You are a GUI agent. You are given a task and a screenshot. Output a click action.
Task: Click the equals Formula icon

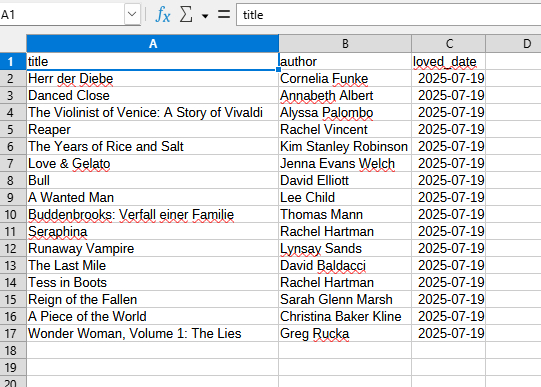pos(224,14)
